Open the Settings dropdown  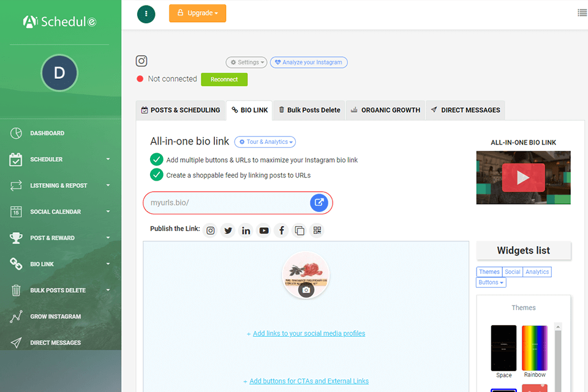coord(246,62)
